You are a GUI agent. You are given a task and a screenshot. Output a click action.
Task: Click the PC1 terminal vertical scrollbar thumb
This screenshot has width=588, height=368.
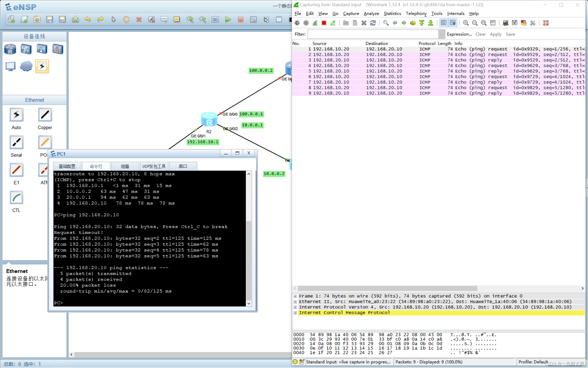[249, 261]
